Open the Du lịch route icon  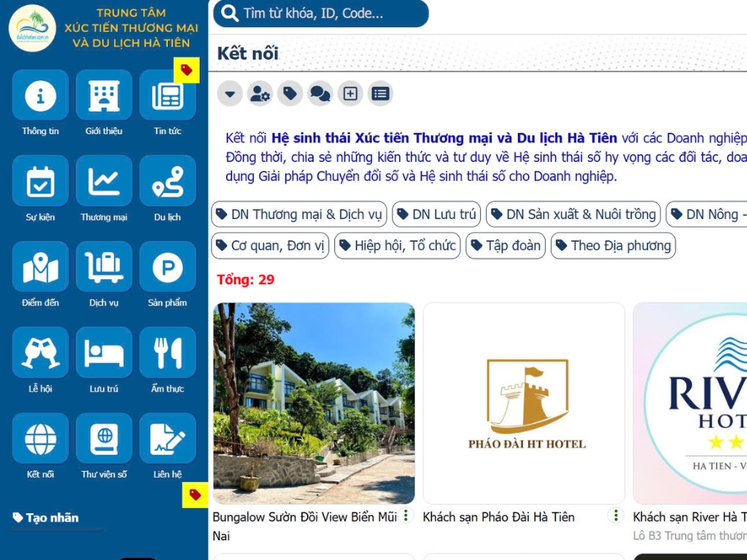tap(167, 182)
